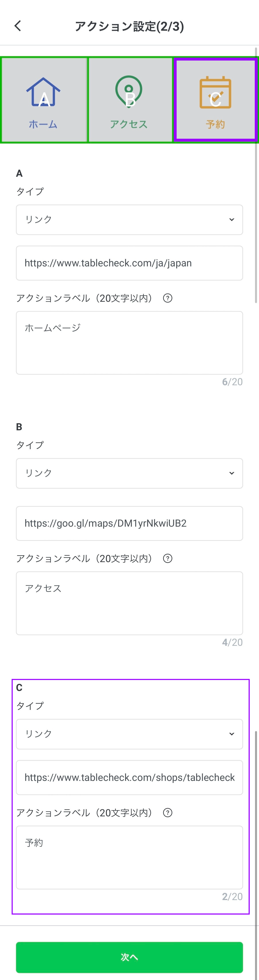Click the lower vertical scrollbar thumb
The width and height of the screenshot is (259, 980).
[256, 854]
